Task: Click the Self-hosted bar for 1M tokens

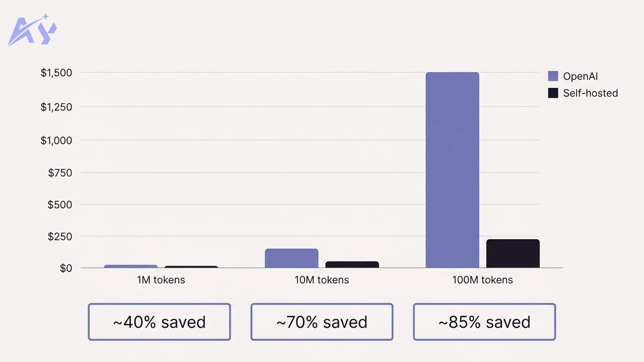Action: pos(191,267)
